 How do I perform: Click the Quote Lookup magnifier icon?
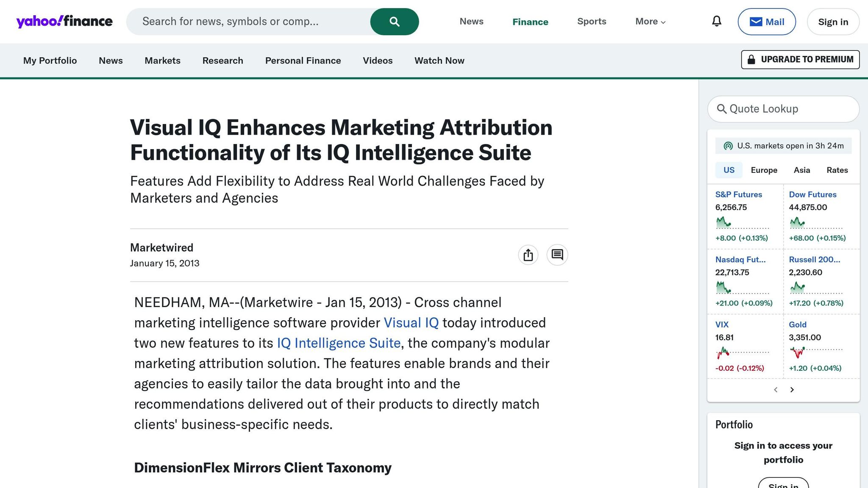(721, 109)
